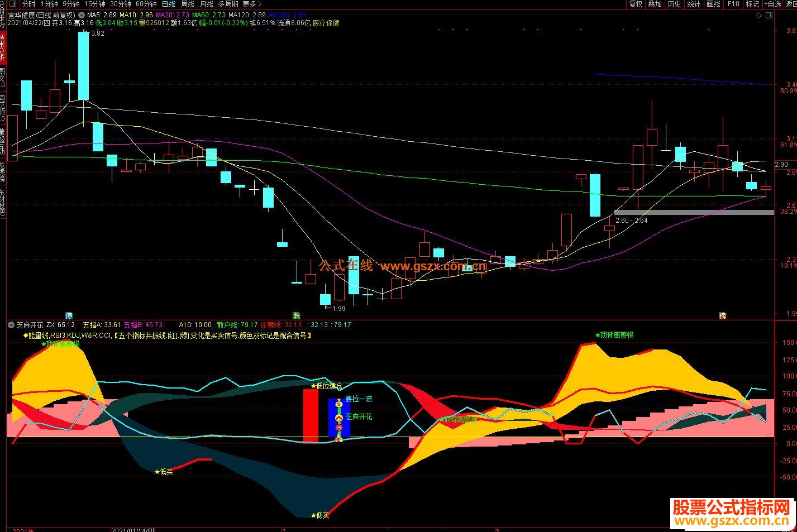Viewport: 797px width, 532px height.
Task: Open the indicator menu arrow beside 宜华健康
Action: [82, 15]
